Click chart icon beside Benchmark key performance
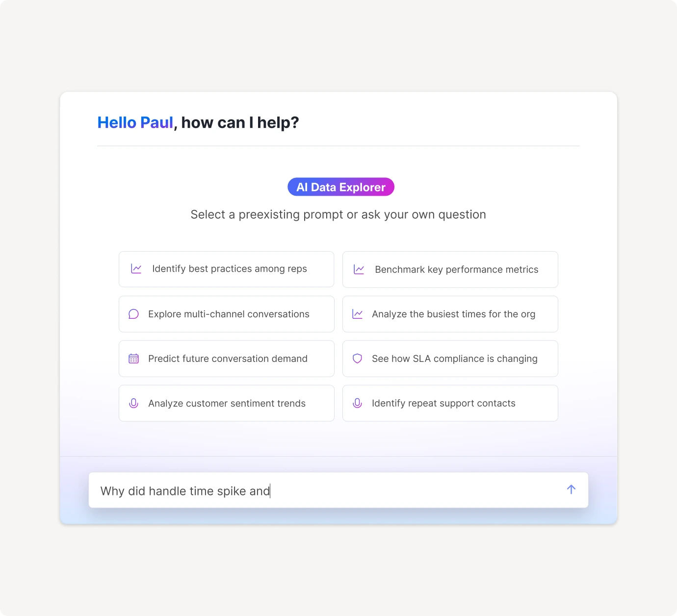Screen dimensions: 677x616 click(359, 269)
